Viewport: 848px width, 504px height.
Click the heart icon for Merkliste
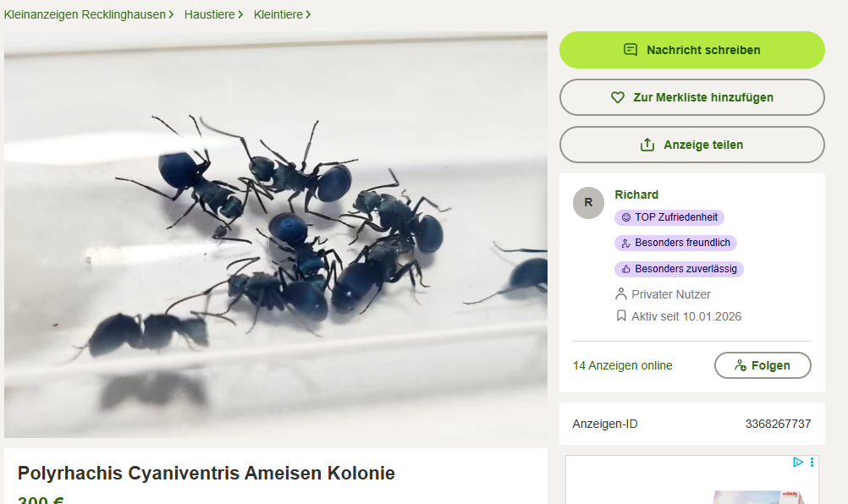(618, 97)
